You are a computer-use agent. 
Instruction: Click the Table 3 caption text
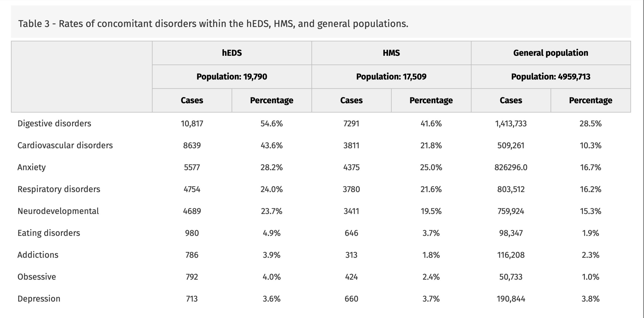click(213, 24)
